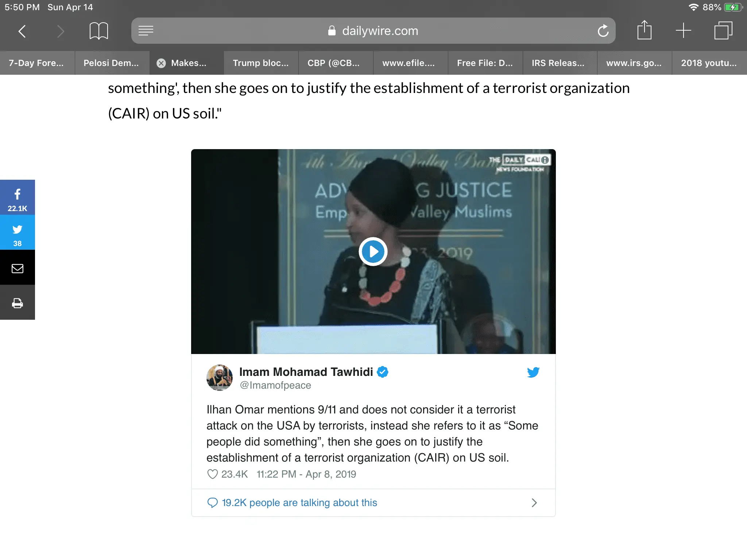Screen dimensions: 747x560
Task: Tap the Safari back arrow
Action: pos(22,31)
